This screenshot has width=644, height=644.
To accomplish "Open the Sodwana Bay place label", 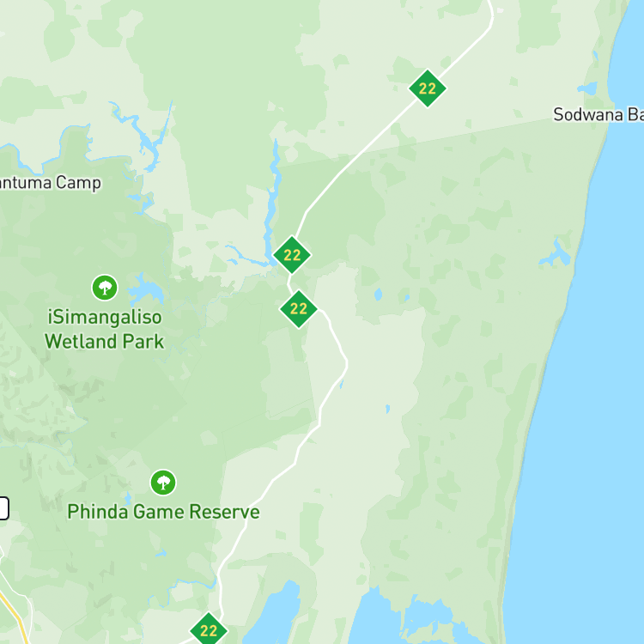I will point(598,114).
